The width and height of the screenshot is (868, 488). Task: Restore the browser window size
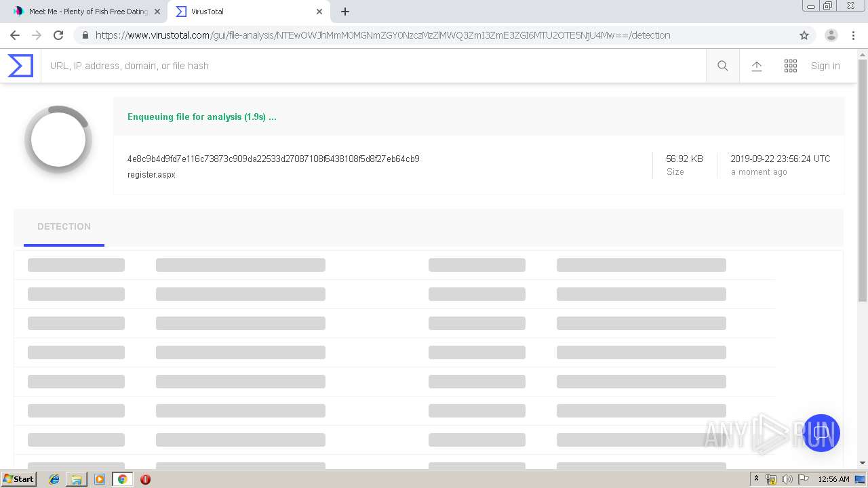click(828, 6)
